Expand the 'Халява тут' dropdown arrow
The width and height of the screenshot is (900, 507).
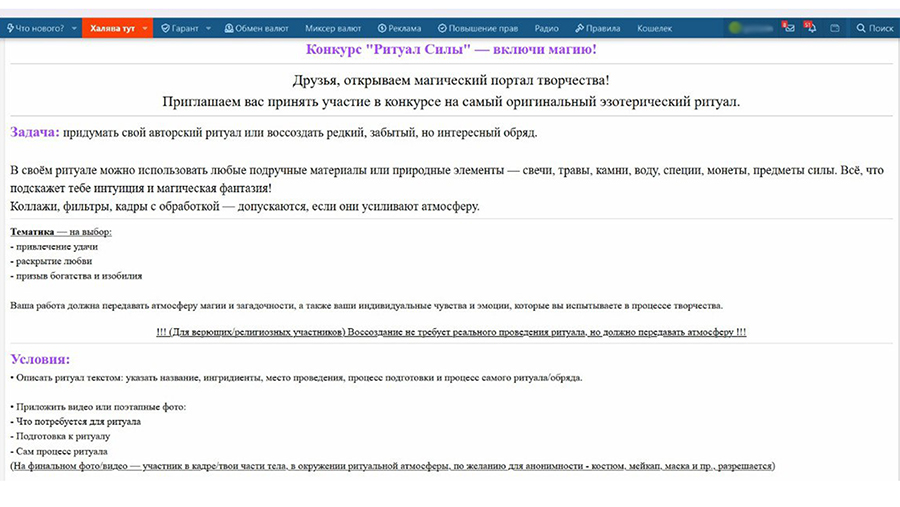point(145,28)
